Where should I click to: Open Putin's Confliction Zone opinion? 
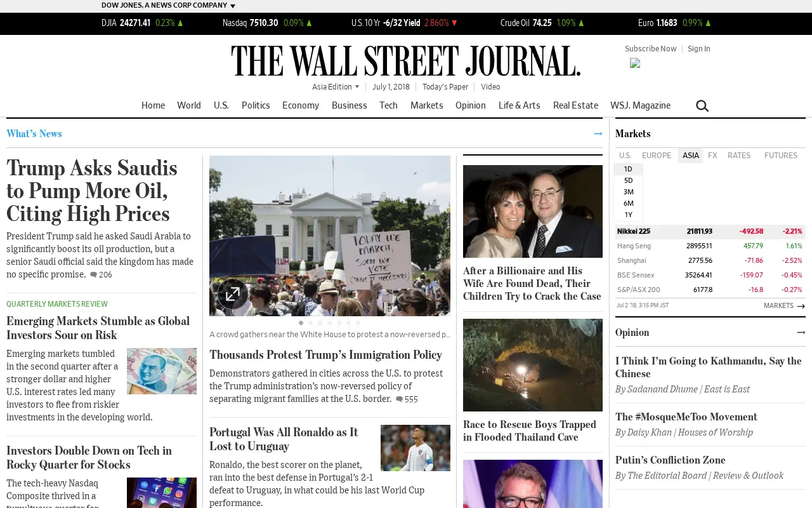coord(670,460)
